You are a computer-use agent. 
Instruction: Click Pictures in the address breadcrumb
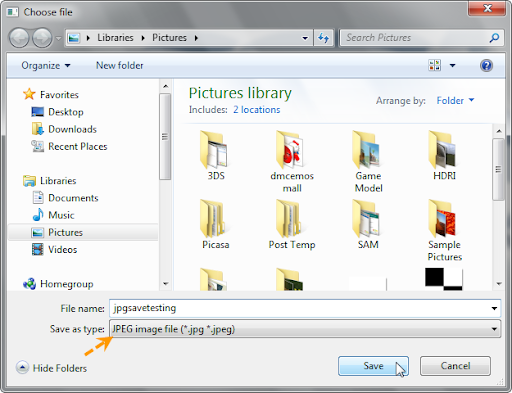click(169, 38)
